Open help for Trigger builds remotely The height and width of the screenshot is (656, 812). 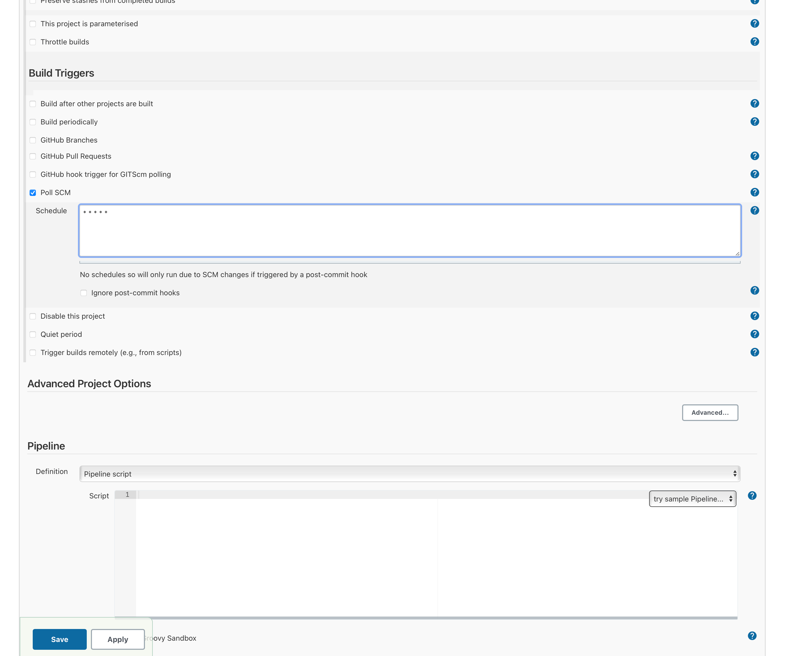coord(754,352)
